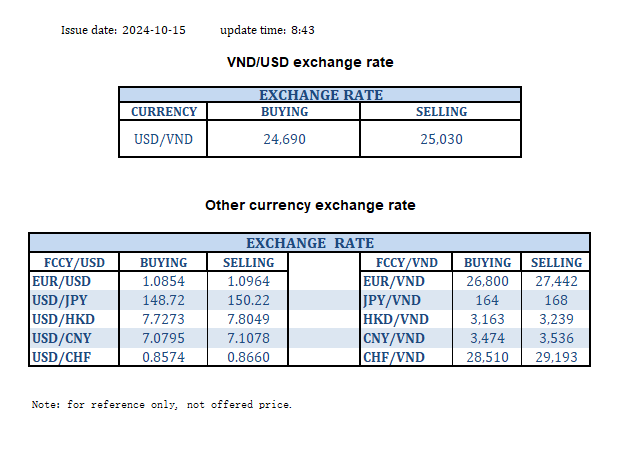Click the USD/VND selling rate 25,030
639x455 pixels.
tap(440, 139)
